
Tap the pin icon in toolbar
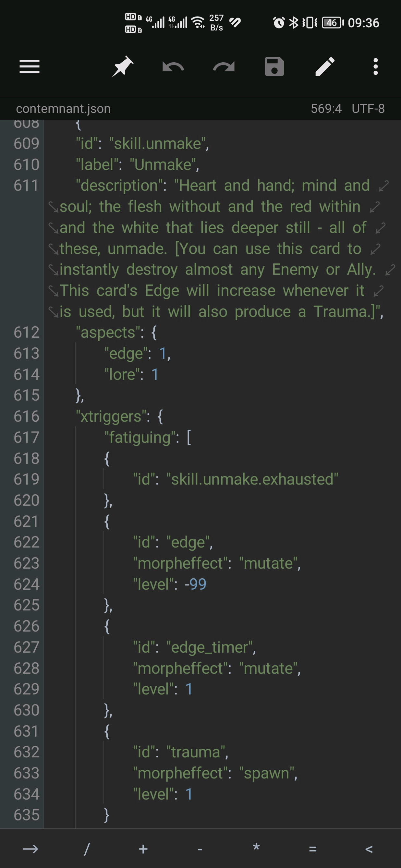click(122, 66)
